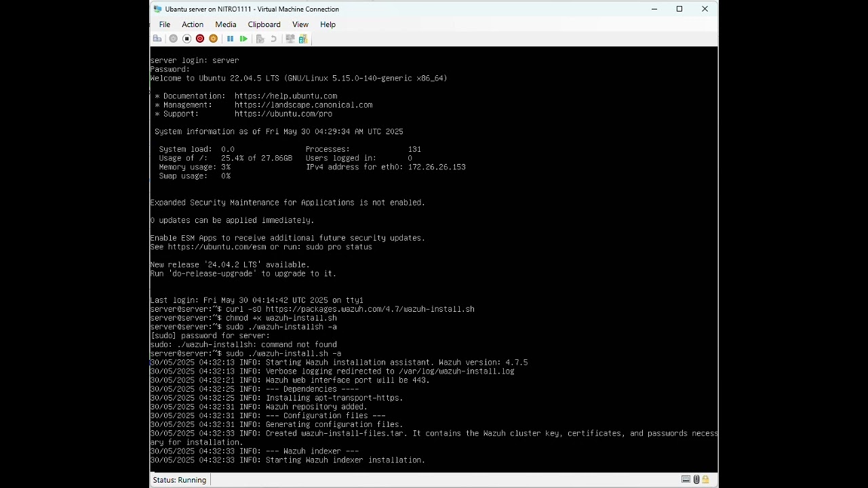Click the curl wazuh-install.sh command line

click(x=312, y=309)
